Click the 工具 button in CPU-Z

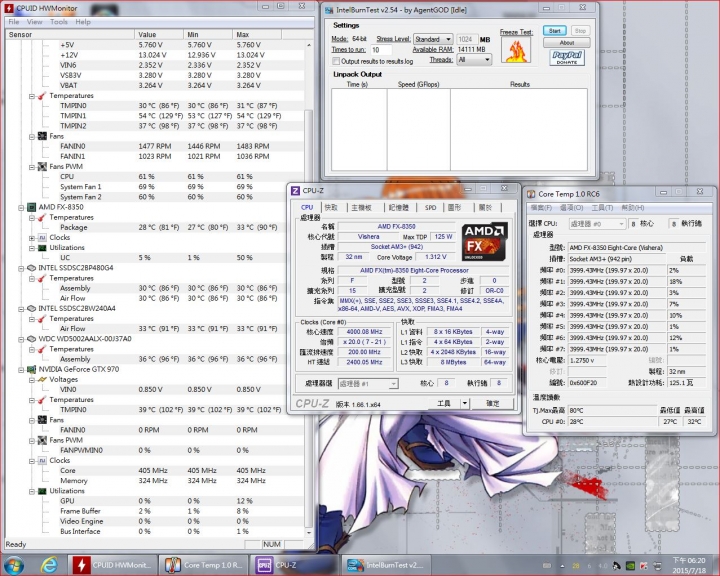[x=444, y=403]
